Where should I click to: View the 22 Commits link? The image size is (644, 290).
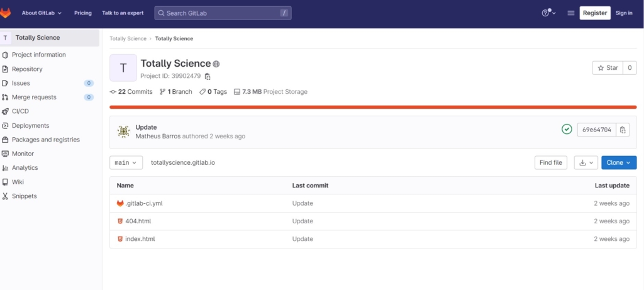[131, 92]
